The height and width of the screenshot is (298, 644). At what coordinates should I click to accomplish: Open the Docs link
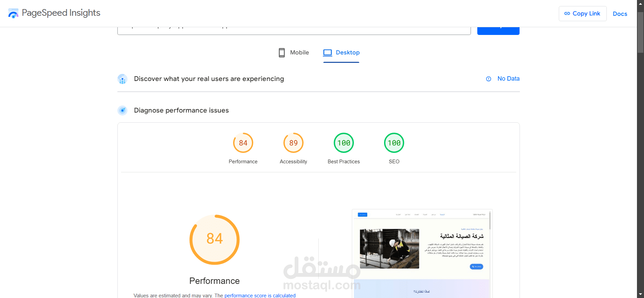tap(620, 14)
